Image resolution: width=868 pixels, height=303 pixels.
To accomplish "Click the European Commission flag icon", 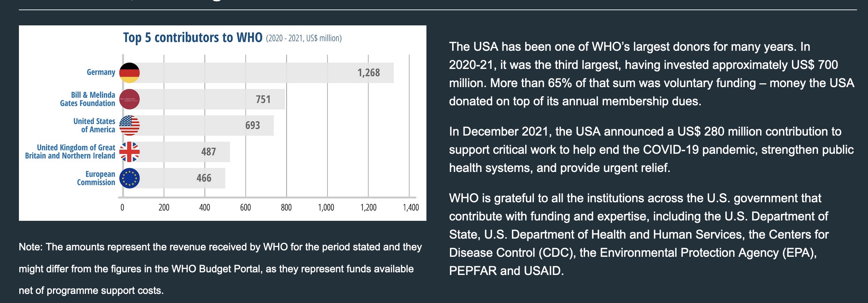I will pyautogui.click(x=129, y=178).
